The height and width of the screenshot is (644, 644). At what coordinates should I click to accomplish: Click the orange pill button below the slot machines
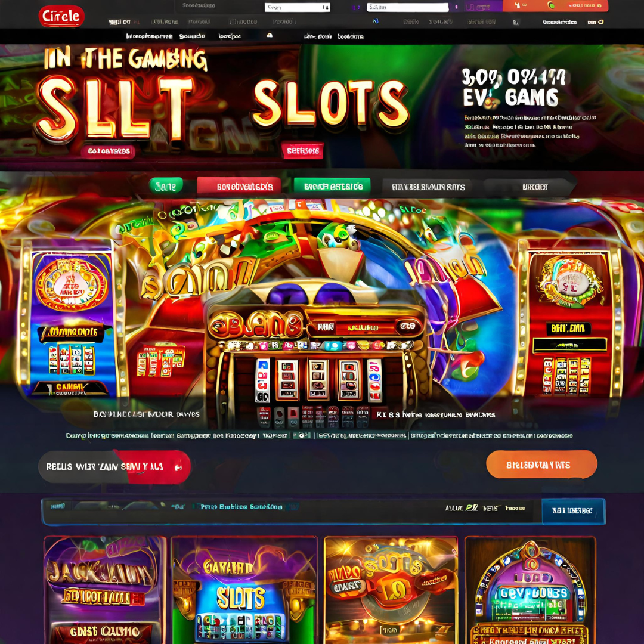coord(541,465)
